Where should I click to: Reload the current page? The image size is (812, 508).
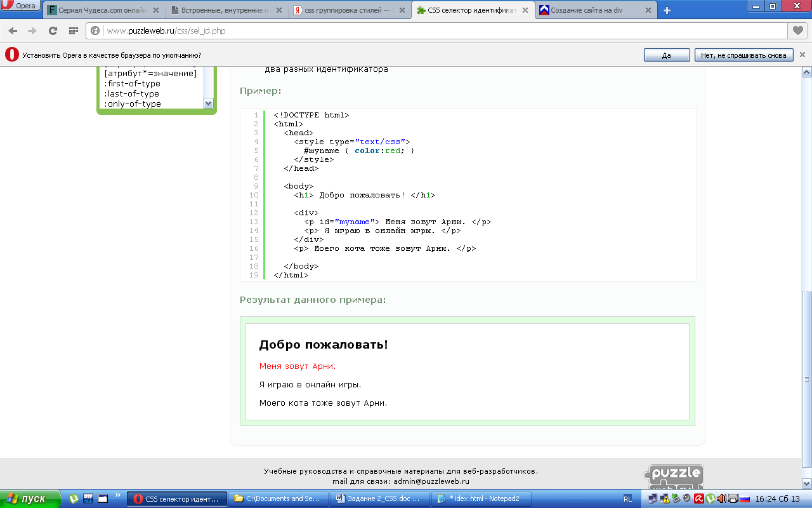point(53,30)
